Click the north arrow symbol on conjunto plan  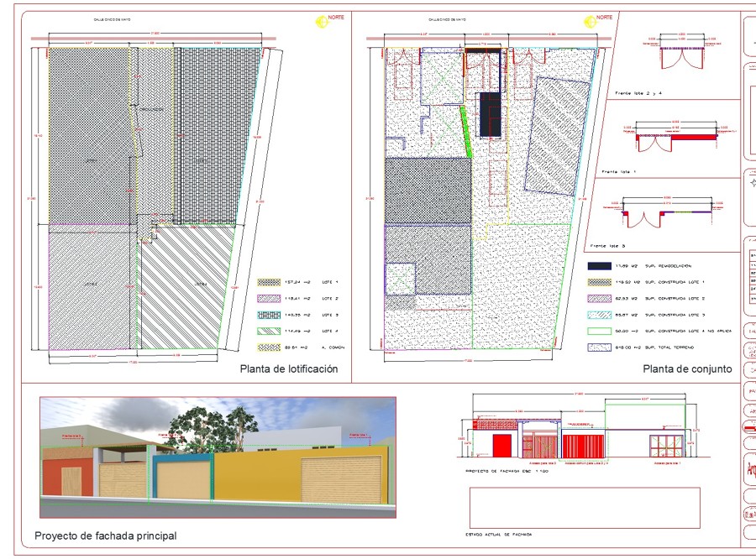(x=603, y=23)
